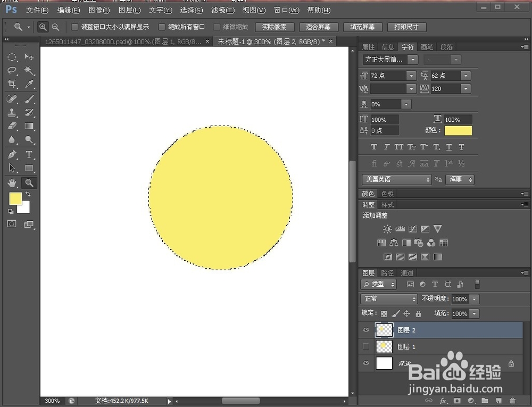Click the 填充屏幕 button

tap(362, 27)
